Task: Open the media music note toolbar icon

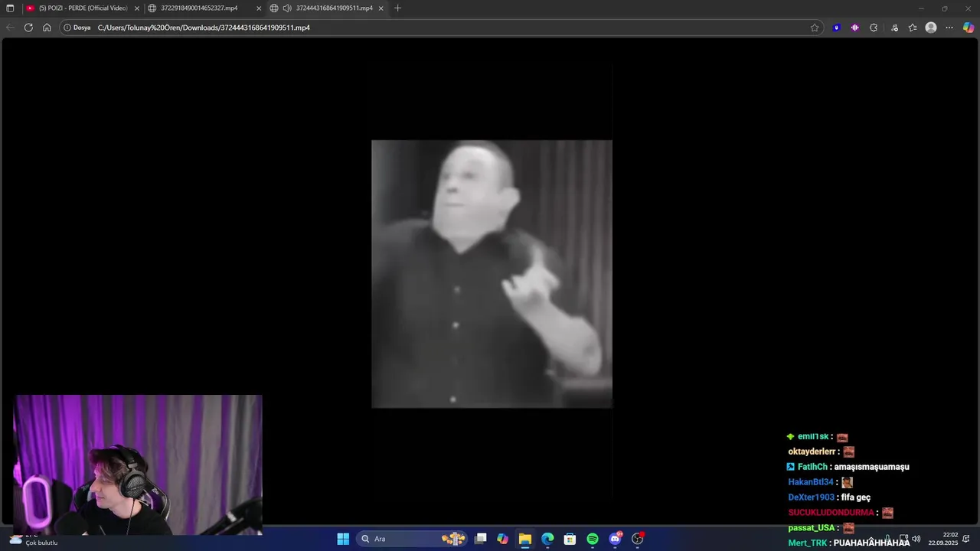Action: (894, 28)
